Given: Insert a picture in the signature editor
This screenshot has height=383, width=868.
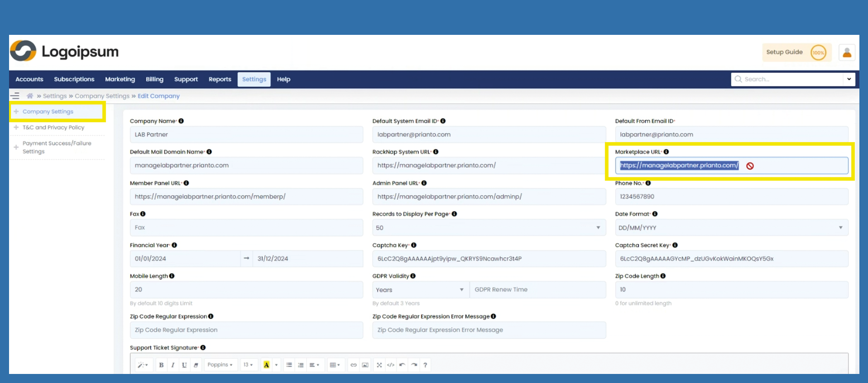Looking at the screenshot, I should 365,365.
